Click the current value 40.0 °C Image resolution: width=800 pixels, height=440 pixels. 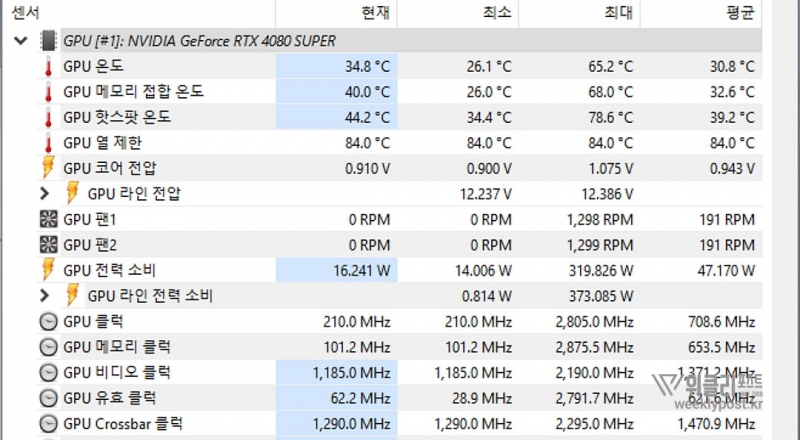(x=367, y=92)
